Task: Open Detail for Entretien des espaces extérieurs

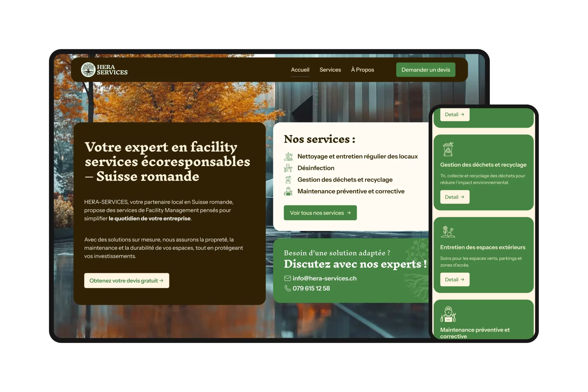Action: (x=454, y=279)
